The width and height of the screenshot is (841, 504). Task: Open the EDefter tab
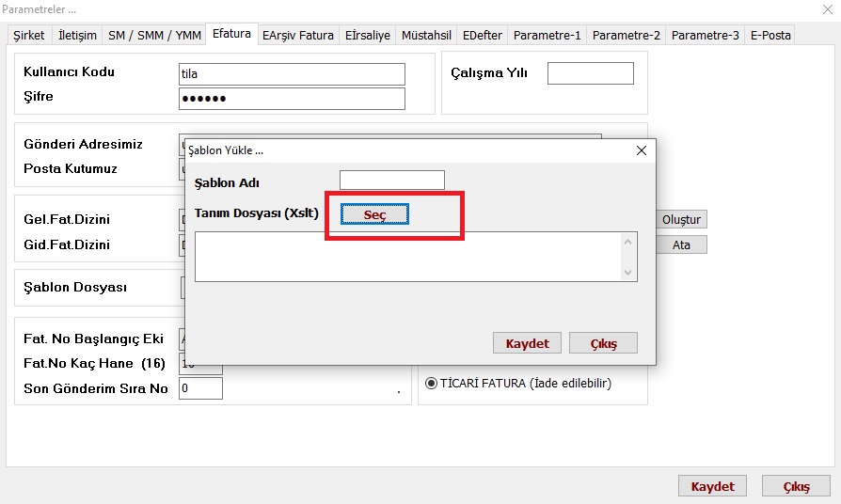click(483, 35)
